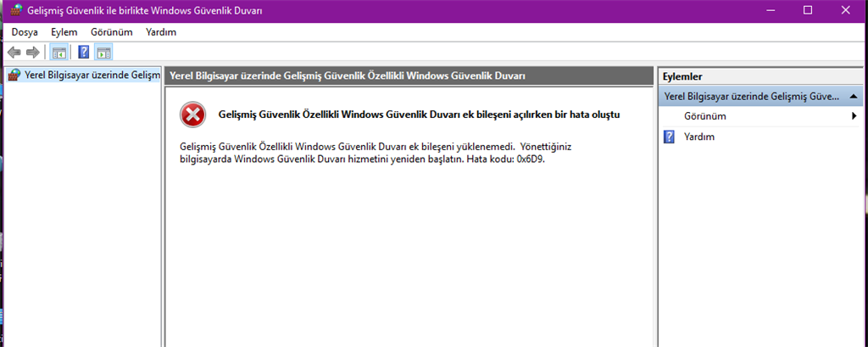The image size is (868, 347).
Task: Collapse the Yerel Bilgisayar actions section arrow
Action: coord(853,97)
